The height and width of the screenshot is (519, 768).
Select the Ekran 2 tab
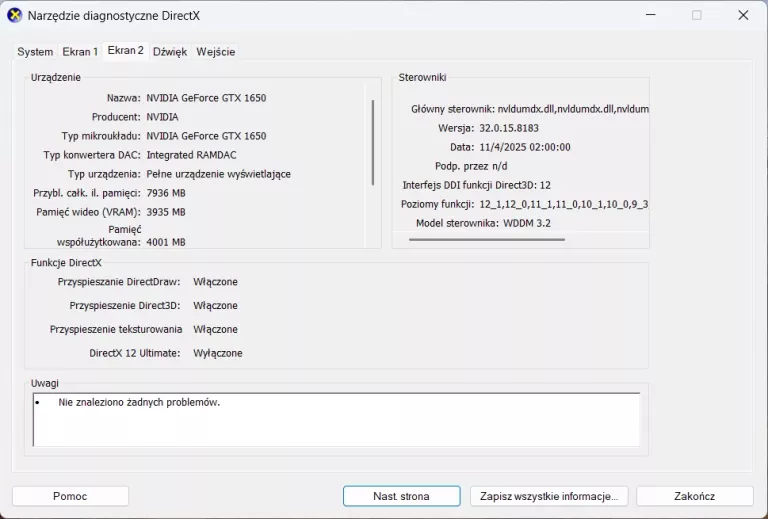pyautogui.click(x=126, y=51)
